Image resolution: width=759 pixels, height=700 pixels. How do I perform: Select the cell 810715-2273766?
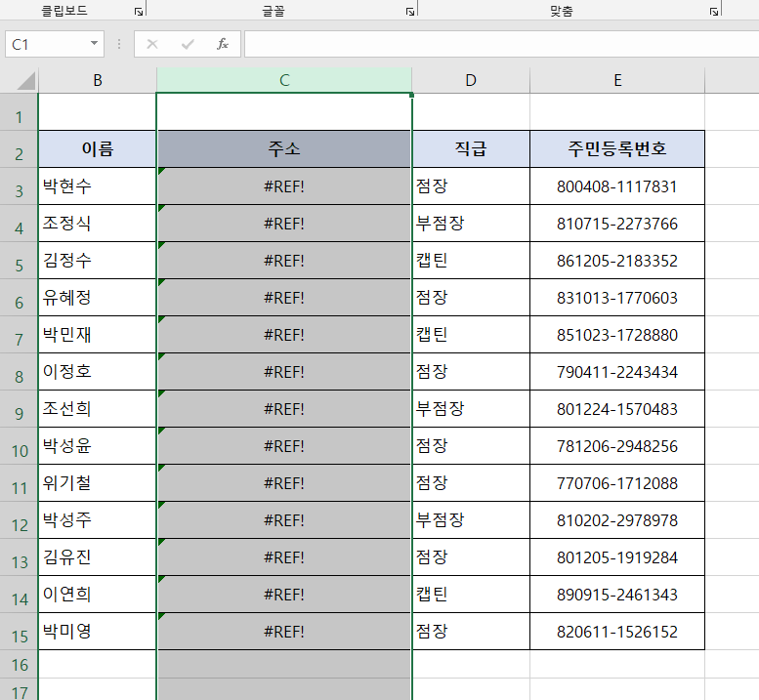617,223
